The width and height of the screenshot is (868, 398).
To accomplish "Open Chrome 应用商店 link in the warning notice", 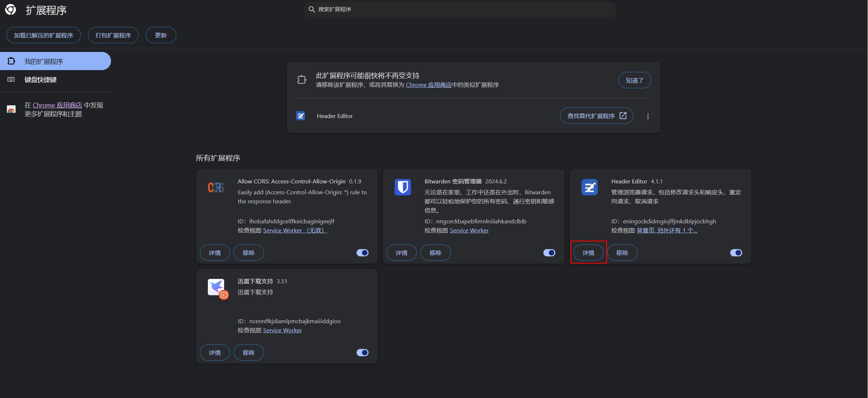I will (x=429, y=85).
